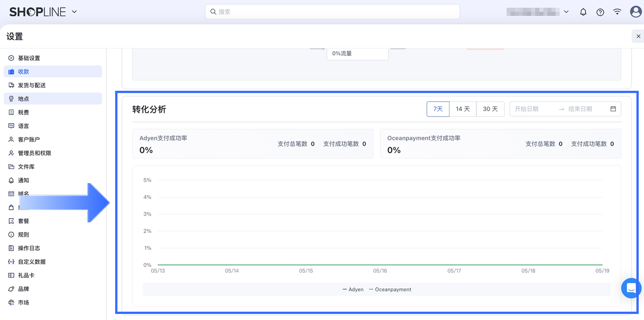Screen dimensions: 644x320
Task: Click the 客户账户 person icon
Action: click(x=11, y=140)
